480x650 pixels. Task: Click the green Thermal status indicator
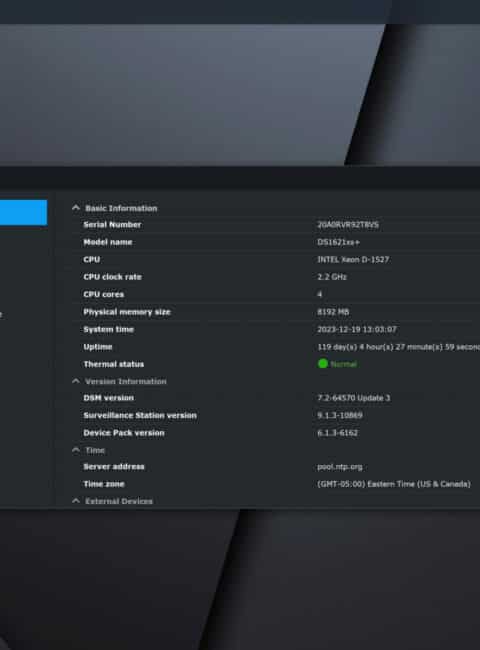[x=322, y=364]
